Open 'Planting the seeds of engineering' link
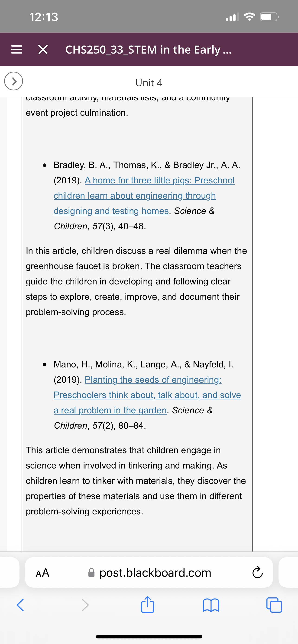298x644 pixels. pos(153,380)
